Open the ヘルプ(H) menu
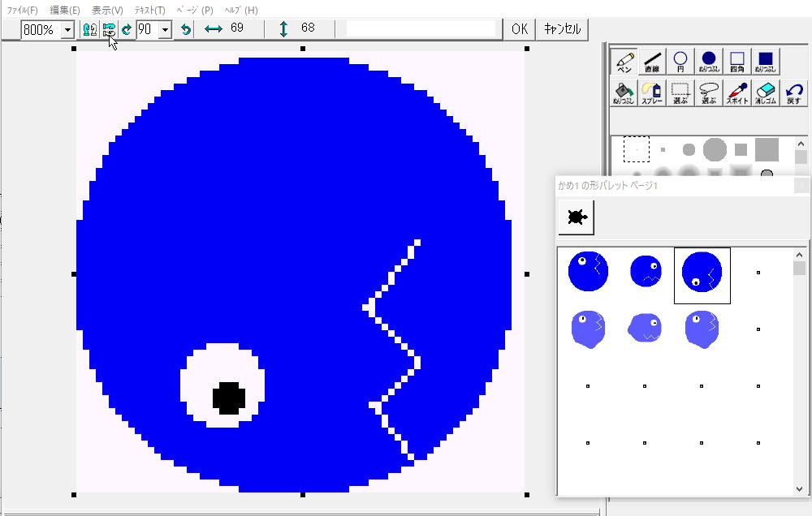The width and height of the screenshot is (812, 516). coord(241,11)
